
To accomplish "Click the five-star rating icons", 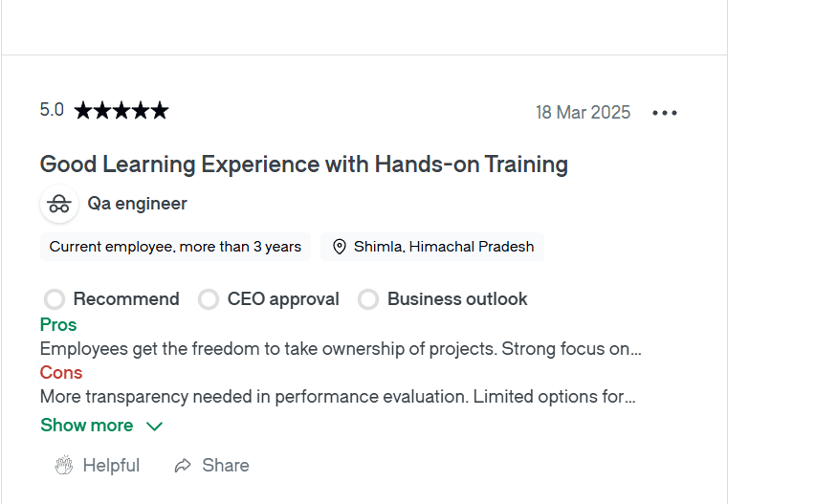I will pos(121,111).
